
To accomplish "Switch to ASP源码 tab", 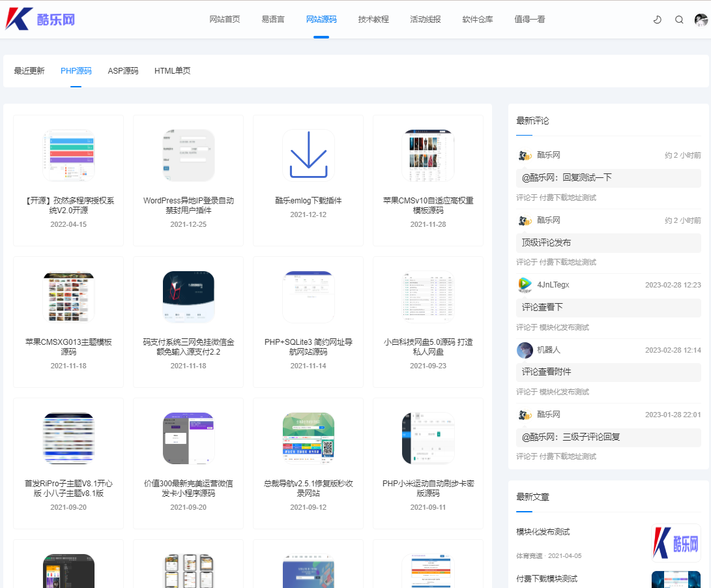I will point(123,71).
